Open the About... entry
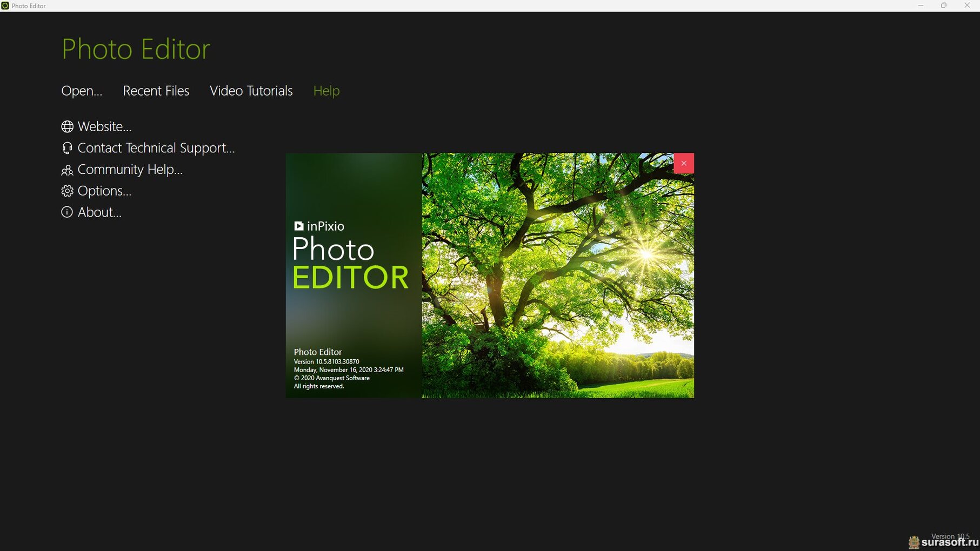This screenshot has height=551, width=980. pos(99,212)
